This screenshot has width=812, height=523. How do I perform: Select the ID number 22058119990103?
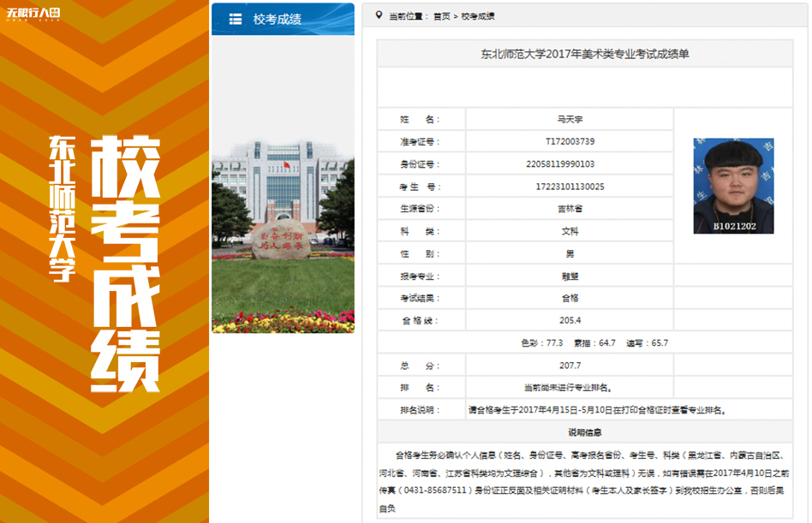click(560, 164)
